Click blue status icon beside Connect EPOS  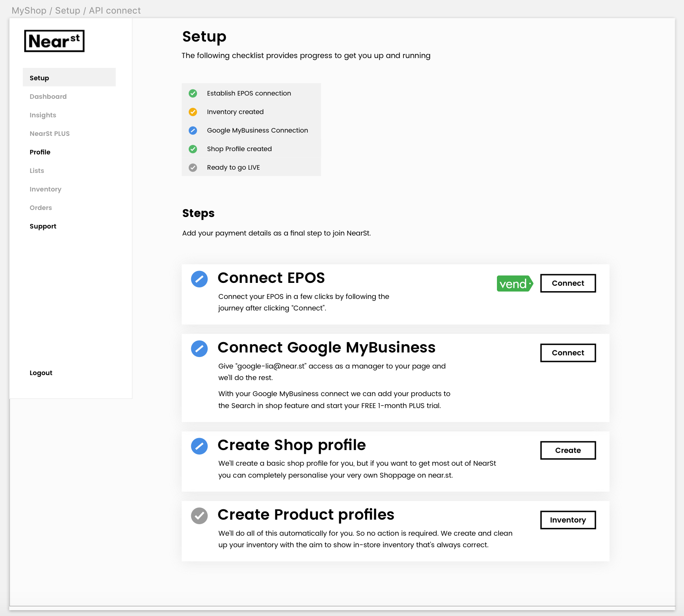click(199, 279)
